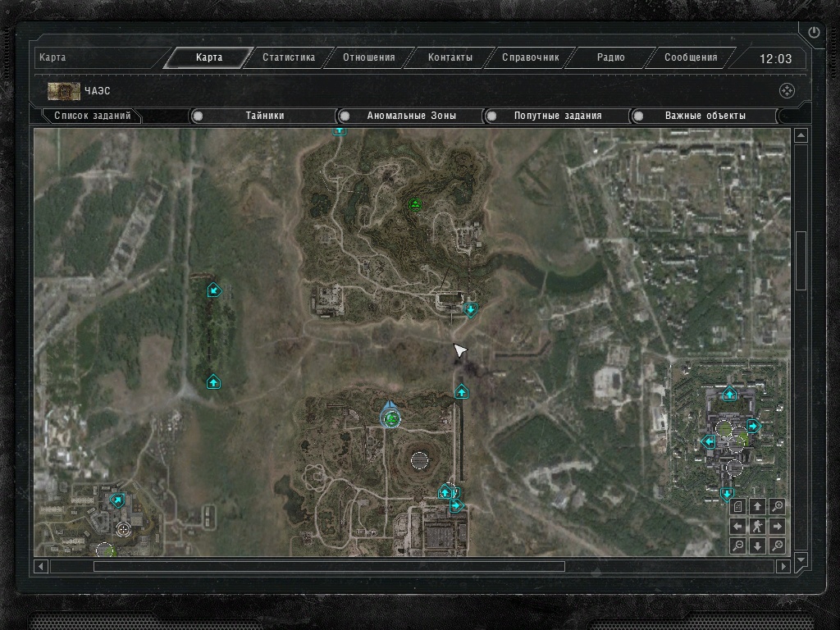Zoom in with the plus magnifier

[778, 506]
